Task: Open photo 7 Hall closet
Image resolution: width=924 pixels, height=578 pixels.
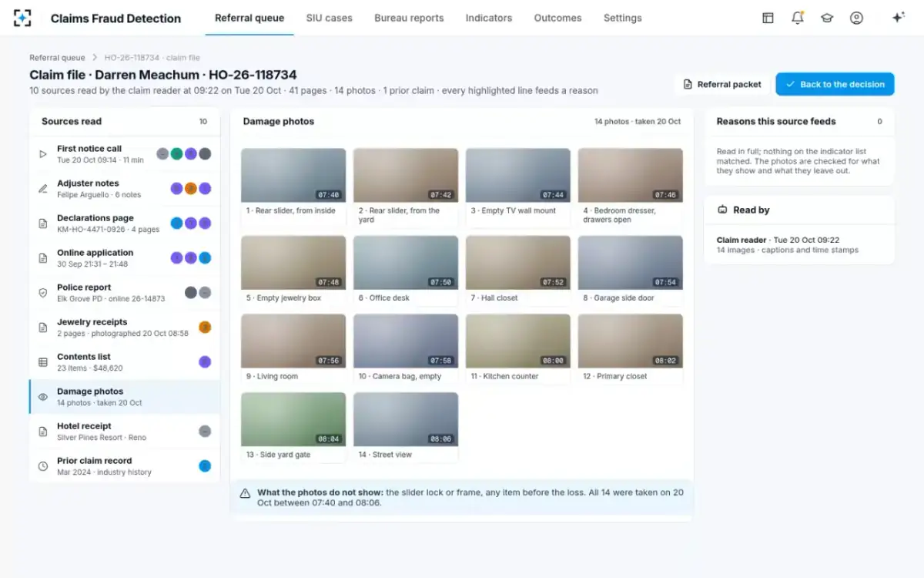Action: coord(518,271)
